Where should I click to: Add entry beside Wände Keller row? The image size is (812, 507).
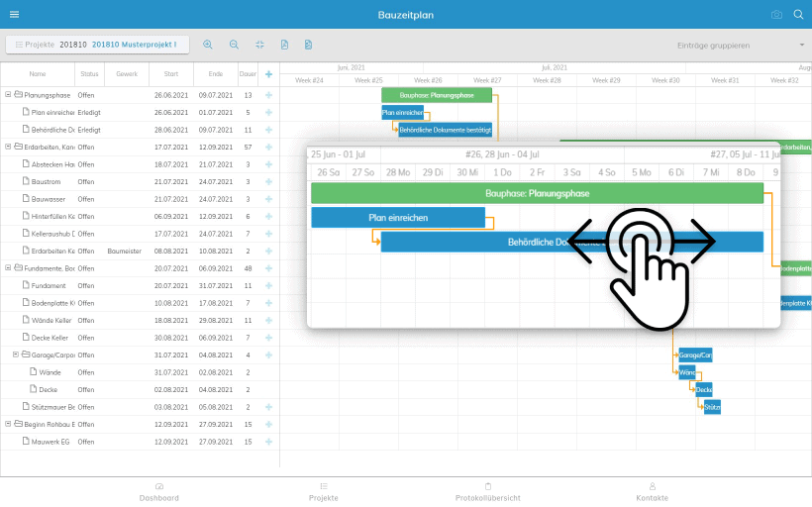pyautogui.click(x=268, y=321)
